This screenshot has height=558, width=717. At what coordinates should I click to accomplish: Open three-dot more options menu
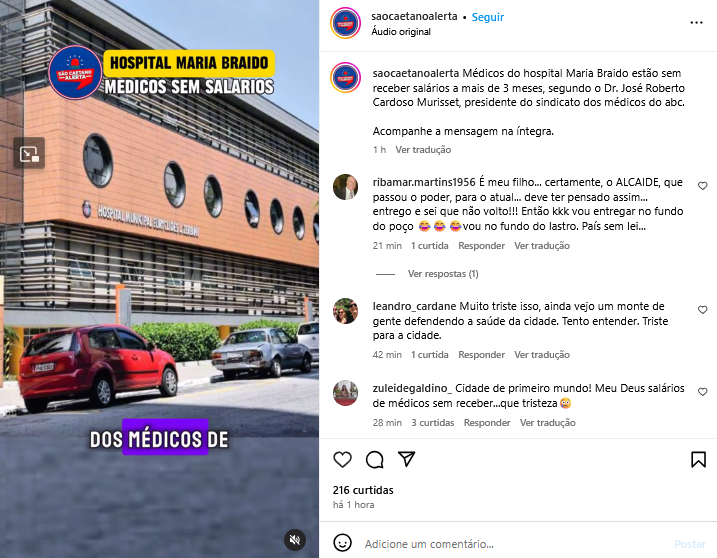point(696,22)
